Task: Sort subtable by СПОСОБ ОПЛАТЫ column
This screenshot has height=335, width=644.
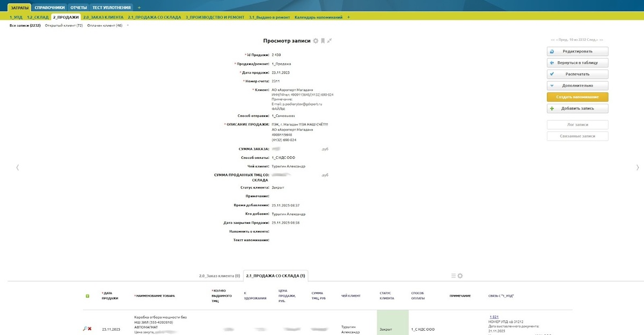Action: pyautogui.click(x=418, y=296)
